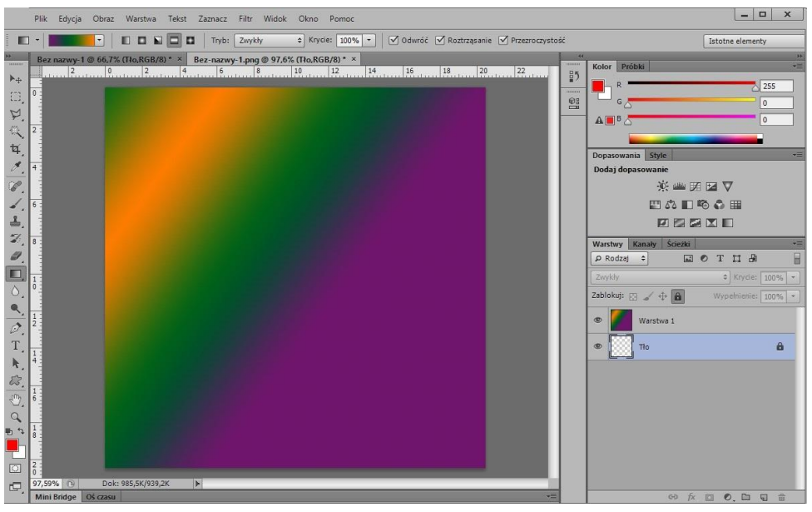Select the Horizontal Type tool
Viewport: 812px width, 512px height.
[x=16, y=345]
